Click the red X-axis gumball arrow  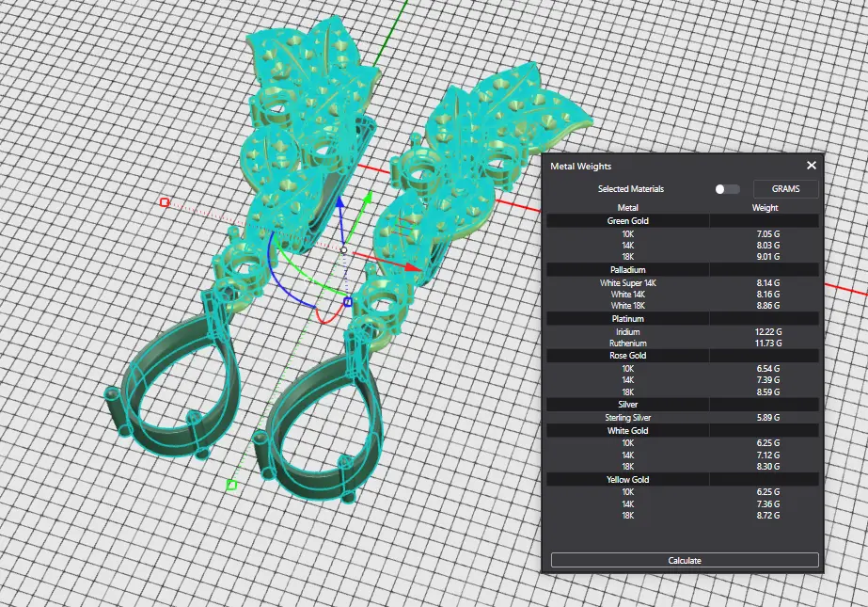click(x=415, y=267)
